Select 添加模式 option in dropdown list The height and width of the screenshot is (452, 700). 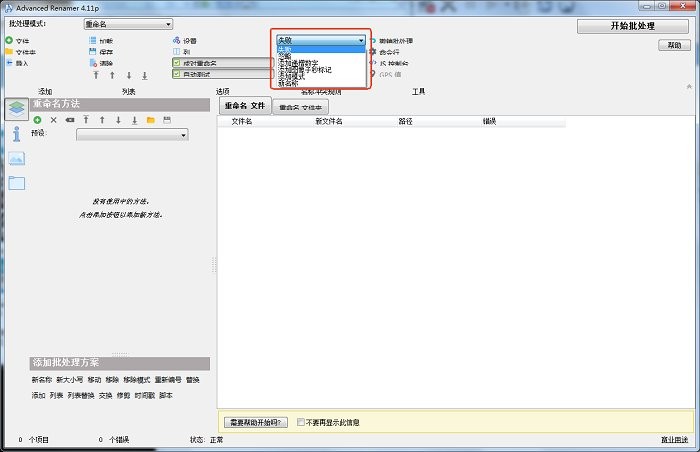click(291, 76)
